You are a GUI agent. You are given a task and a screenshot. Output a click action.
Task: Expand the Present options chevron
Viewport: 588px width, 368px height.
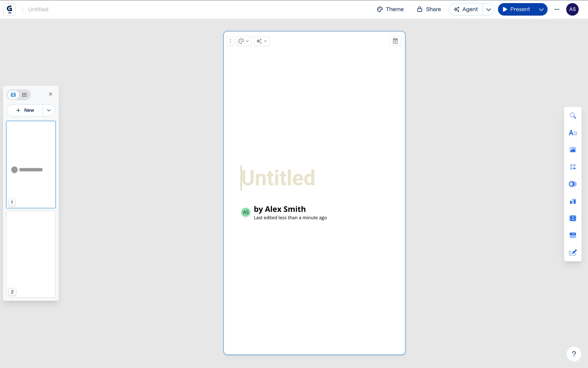click(x=541, y=10)
